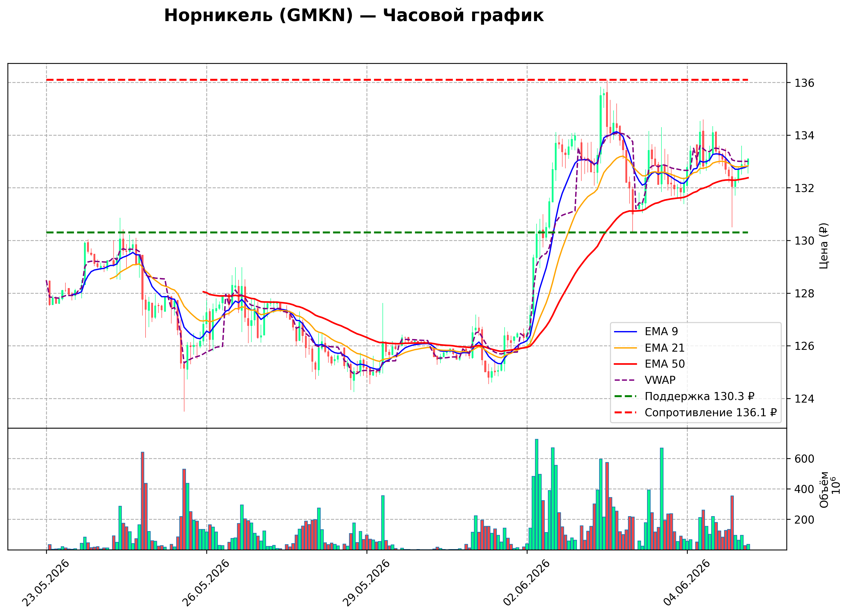Click the Цена (₽) axis title
The width and height of the screenshot is (850, 616).
[824, 246]
